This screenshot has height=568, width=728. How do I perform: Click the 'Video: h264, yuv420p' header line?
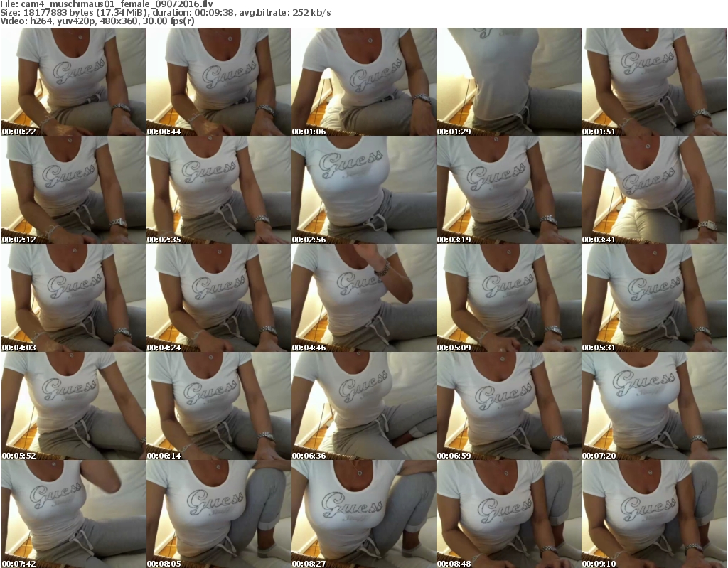pyautogui.click(x=97, y=21)
